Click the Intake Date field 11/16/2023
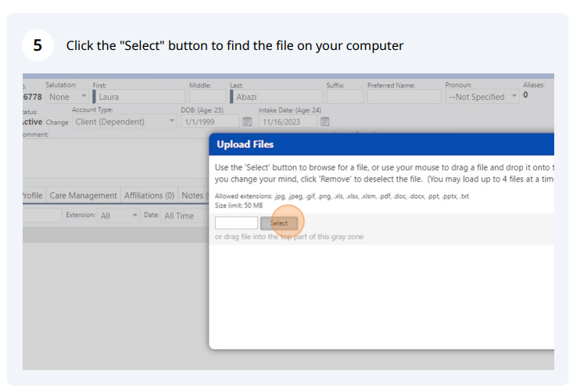This screenshot has width=573, height=392. coord(288,122)
